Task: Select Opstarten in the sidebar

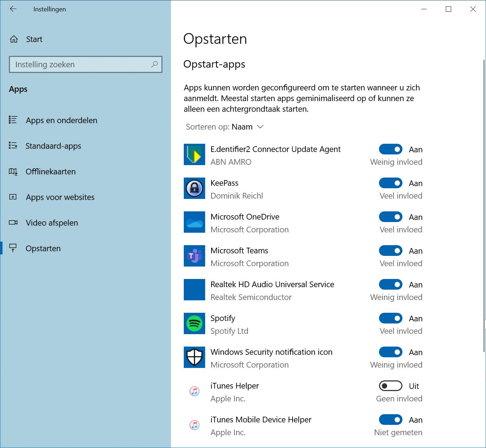Action: click(x=85, y=248)
